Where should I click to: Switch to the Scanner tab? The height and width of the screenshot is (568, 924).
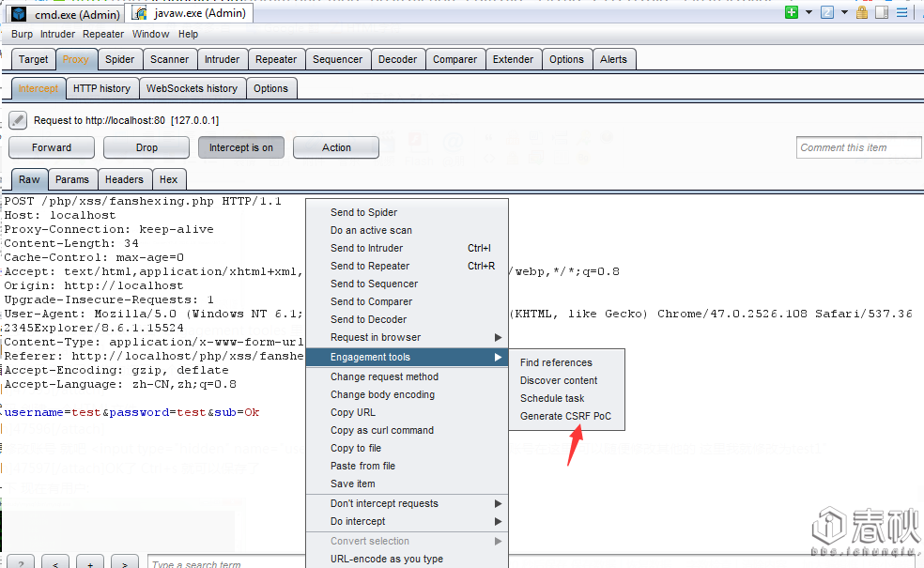[x=169, y=59]
